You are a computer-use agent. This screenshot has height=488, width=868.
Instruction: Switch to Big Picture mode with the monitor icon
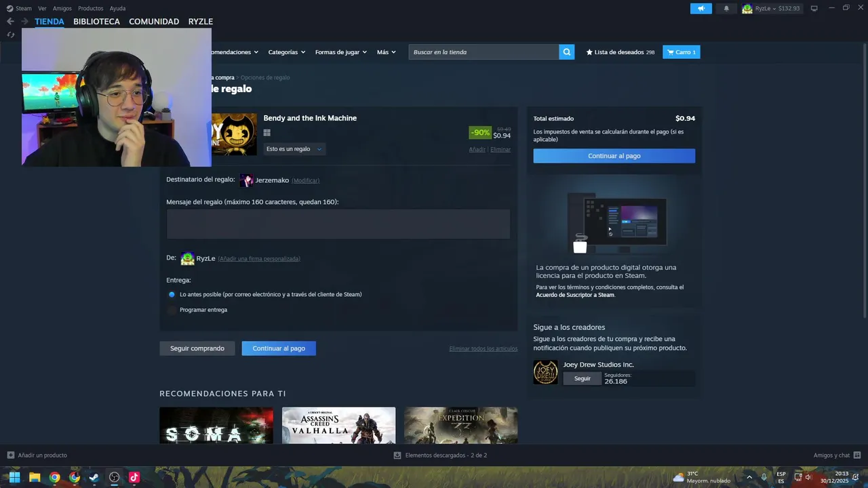[x=814, y=8]
